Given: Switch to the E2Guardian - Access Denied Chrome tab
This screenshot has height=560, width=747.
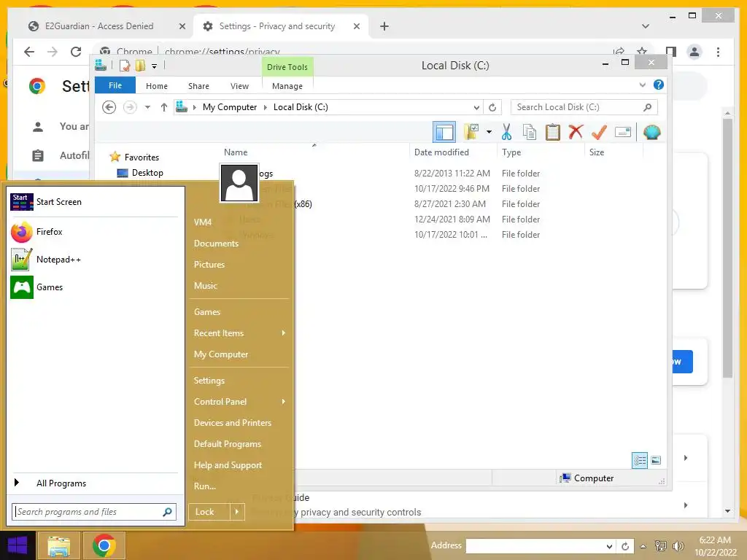Looking at the screenshot, I should pos(99,26).
